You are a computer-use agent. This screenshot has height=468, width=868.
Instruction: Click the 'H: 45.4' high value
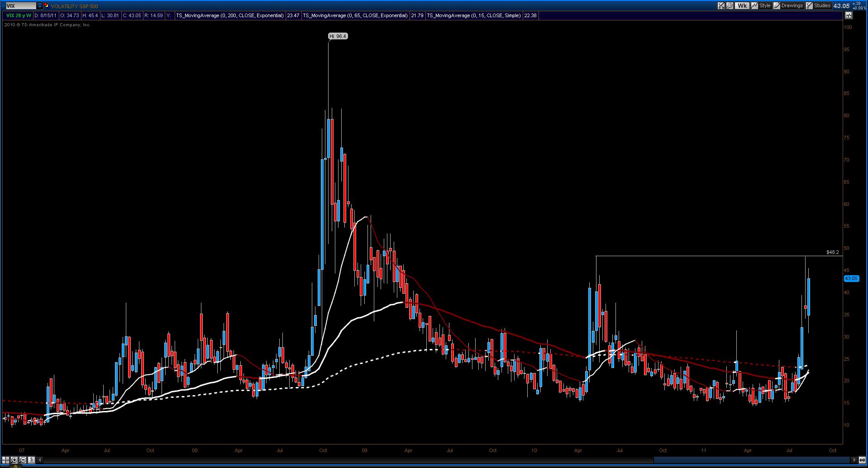tap(90, 15)
